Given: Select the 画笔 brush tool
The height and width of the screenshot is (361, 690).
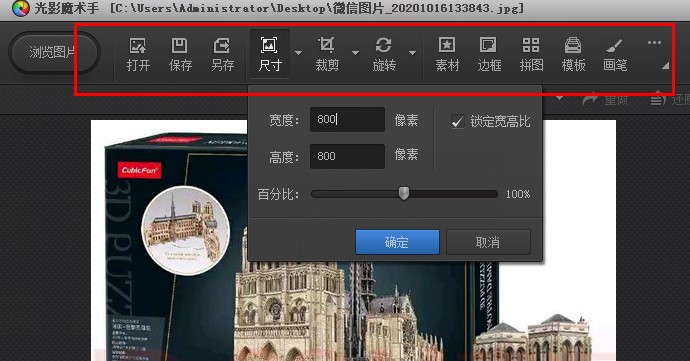Looking at the screenshot, I should (615, 55).
